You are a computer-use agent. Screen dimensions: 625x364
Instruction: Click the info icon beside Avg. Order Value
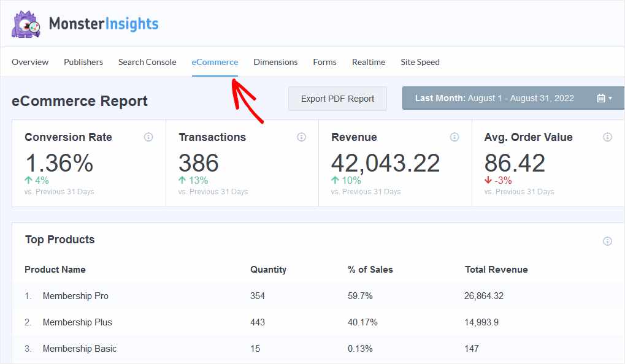coord(608,137)
